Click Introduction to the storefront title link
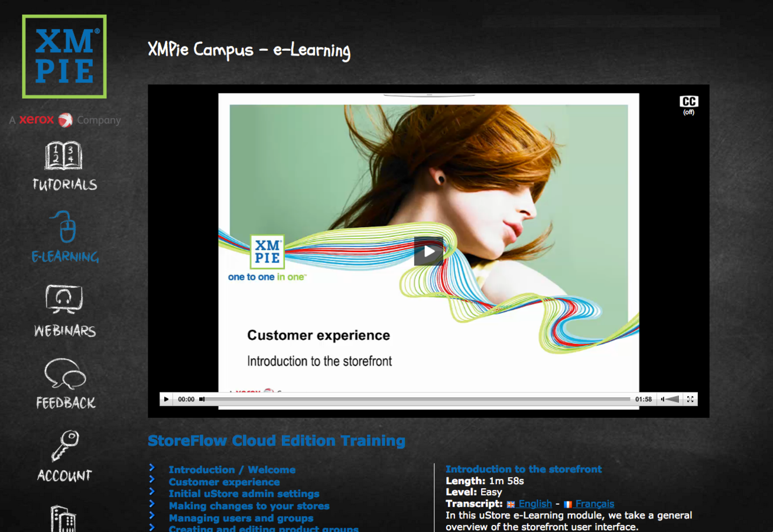The width and height of the screenshot is (773, 532). coord(524,469)
